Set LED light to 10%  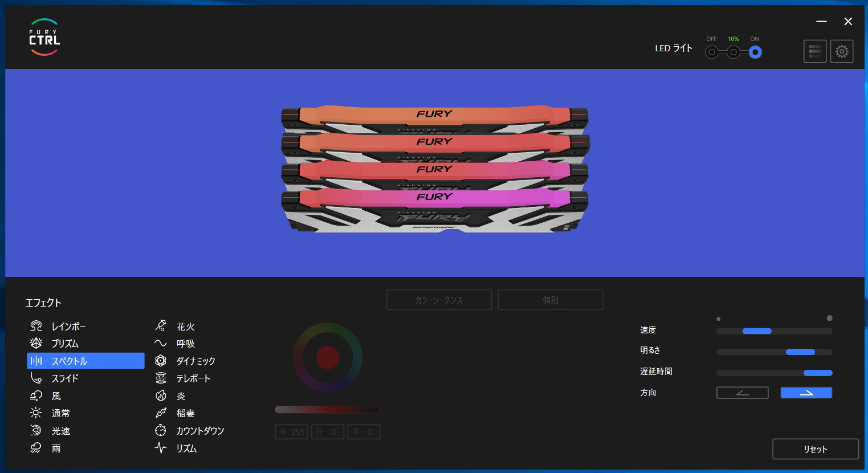733,52
